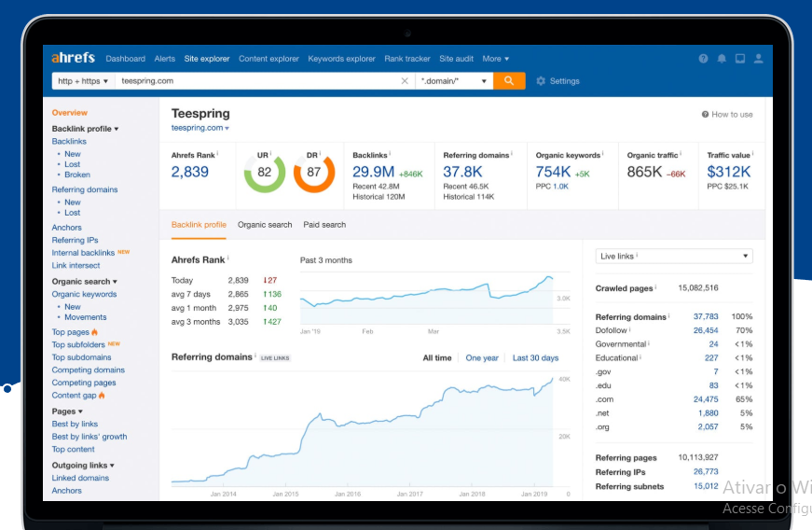Image resolution: width=812 pixels, height=530 pixels.
Task: Open the notifications bell icon
Action: [x=722, y=59]
